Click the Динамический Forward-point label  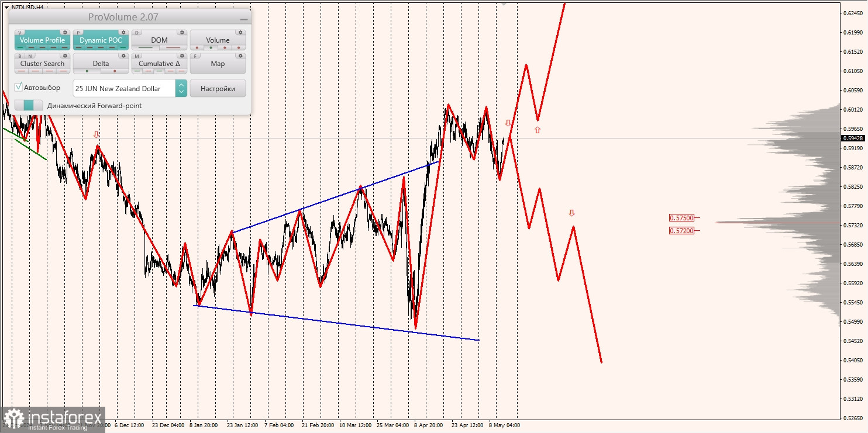(x=95, y=106)
